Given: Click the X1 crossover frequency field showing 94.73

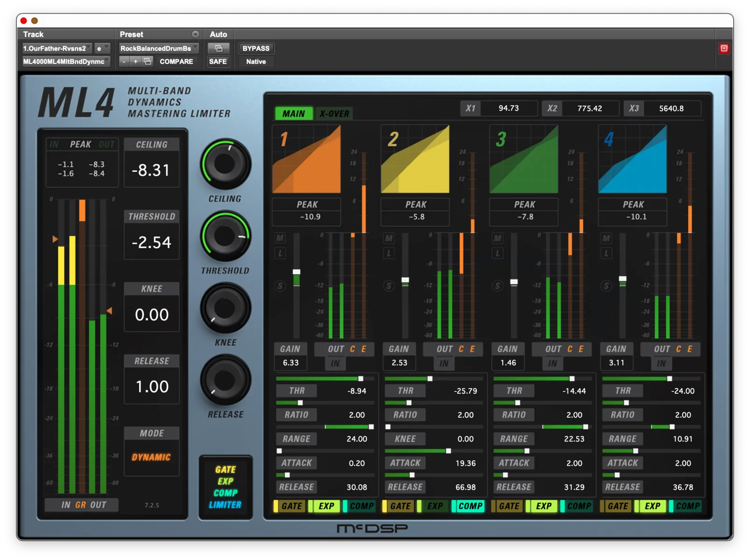Looking at the screenshot, I should tap(509, 108).
